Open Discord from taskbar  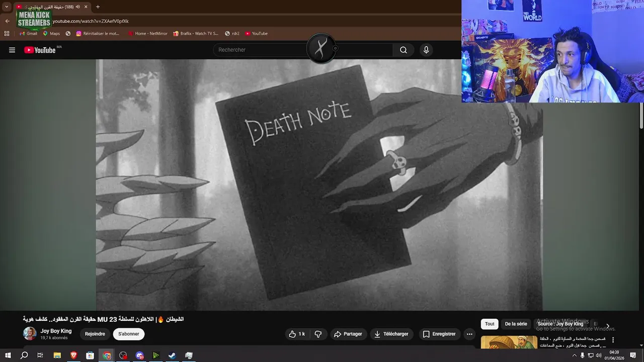[x=140, y=355]
